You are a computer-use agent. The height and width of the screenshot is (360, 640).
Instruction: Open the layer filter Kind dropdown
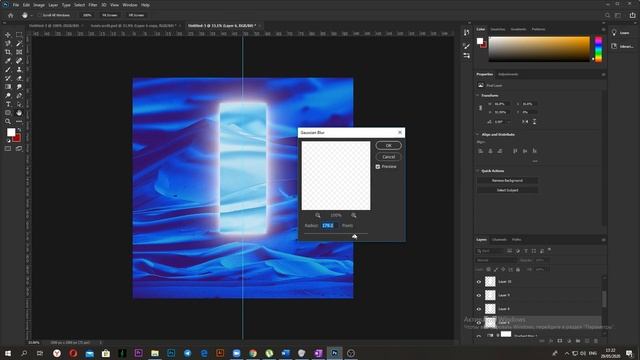click(490, 251)
